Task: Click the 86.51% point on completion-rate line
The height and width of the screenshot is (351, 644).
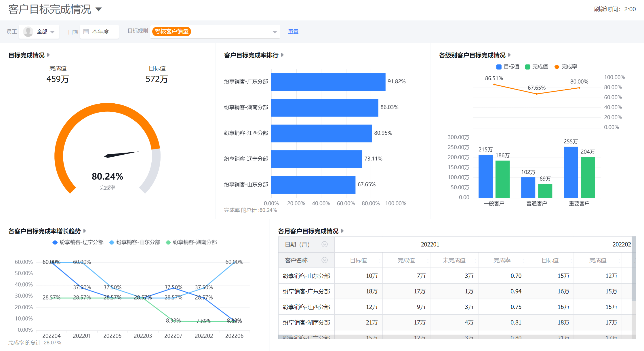Action: [494, 84]
